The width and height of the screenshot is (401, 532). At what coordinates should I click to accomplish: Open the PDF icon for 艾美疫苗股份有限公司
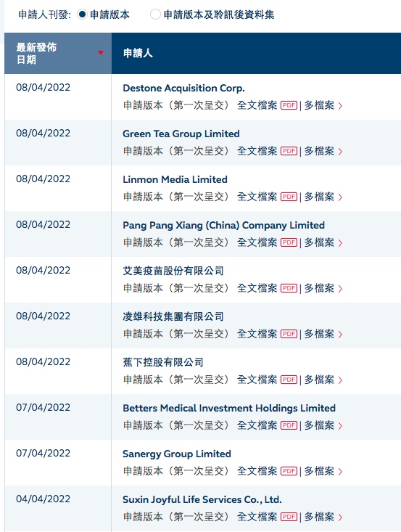pos(289,288)
